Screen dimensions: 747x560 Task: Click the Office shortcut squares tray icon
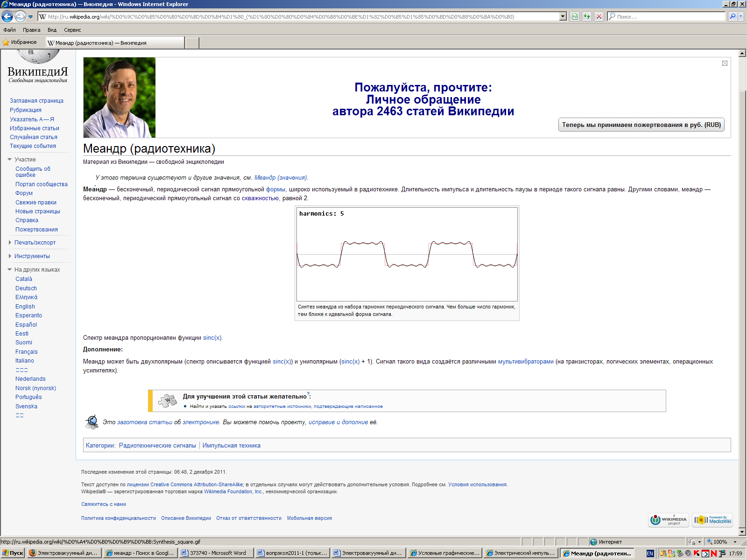coord(671,553)
